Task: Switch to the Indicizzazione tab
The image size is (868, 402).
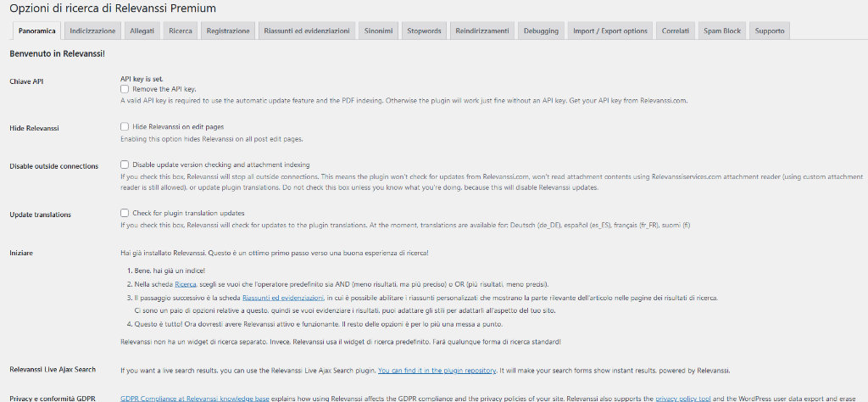Action: tap(92, 31)
